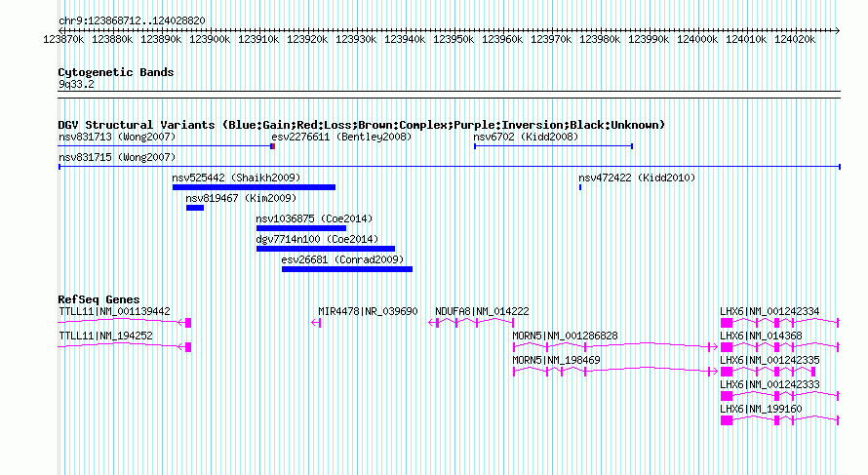Select the MIR4478|NR_039690 gene label

tap(368, 312)
